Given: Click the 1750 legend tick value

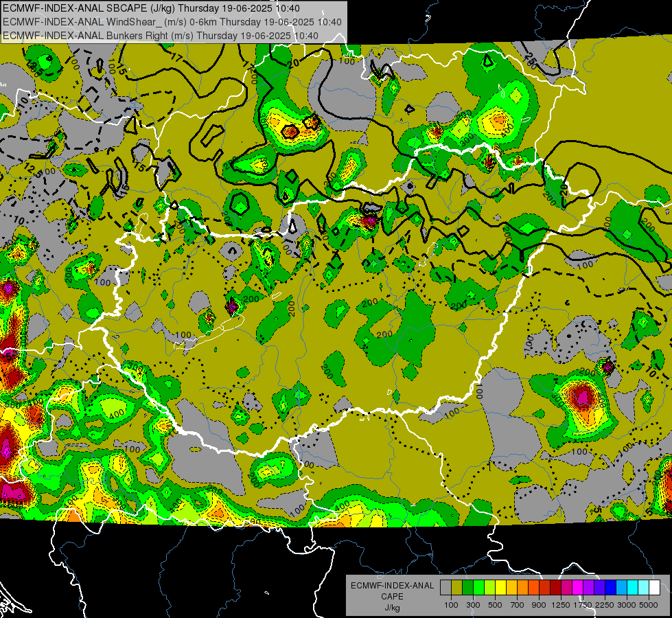Looking at the screenshot, I should pyautogui.click(x=583, y=605).
